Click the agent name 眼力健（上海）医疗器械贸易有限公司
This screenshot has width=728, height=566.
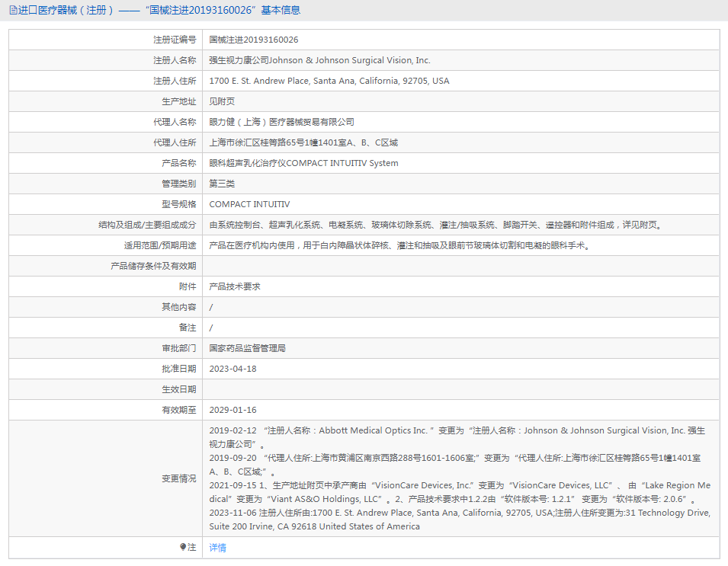(281, 122)
